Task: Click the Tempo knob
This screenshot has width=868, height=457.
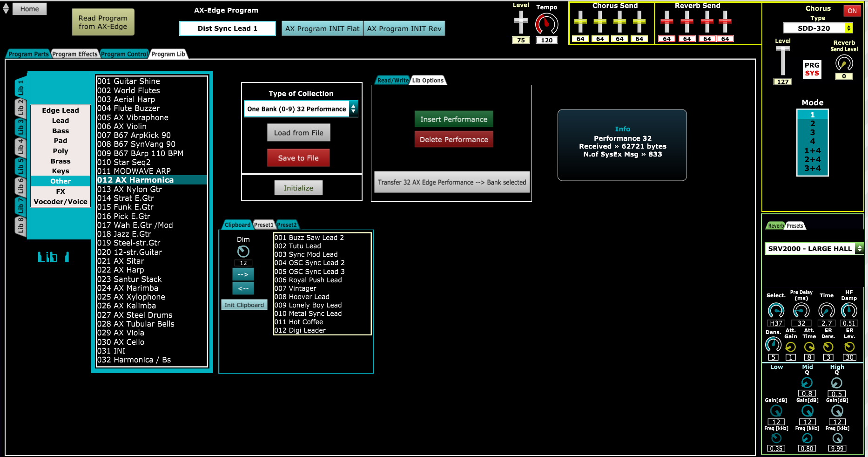Action: click(546, 24)
